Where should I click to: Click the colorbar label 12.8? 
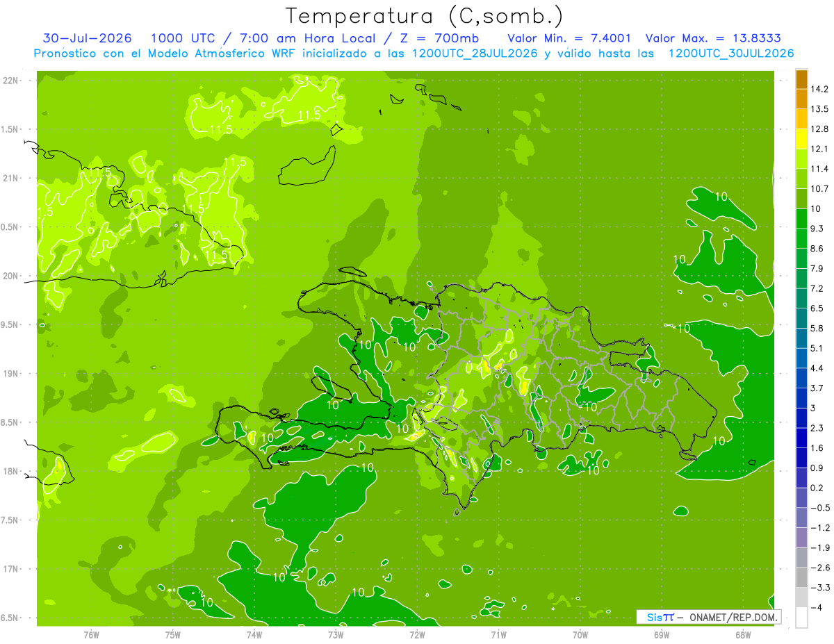[819, 129]
